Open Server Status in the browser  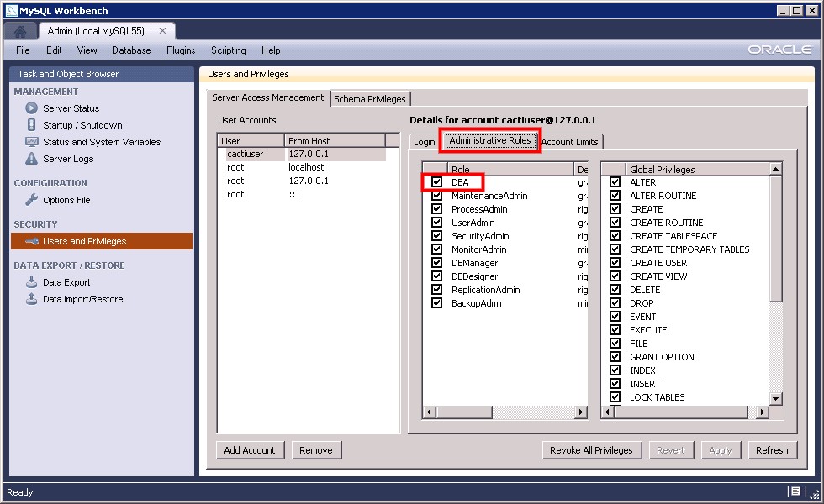(x=71, y=108)
